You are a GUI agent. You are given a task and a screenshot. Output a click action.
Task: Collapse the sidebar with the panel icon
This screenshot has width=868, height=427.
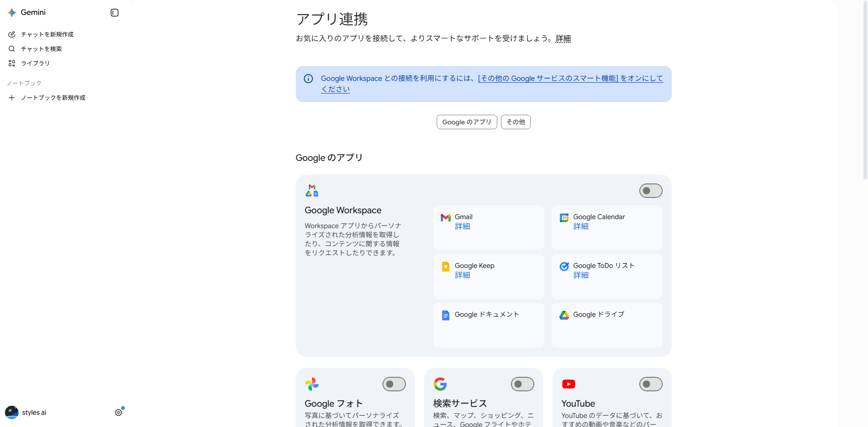coord(114,13)
